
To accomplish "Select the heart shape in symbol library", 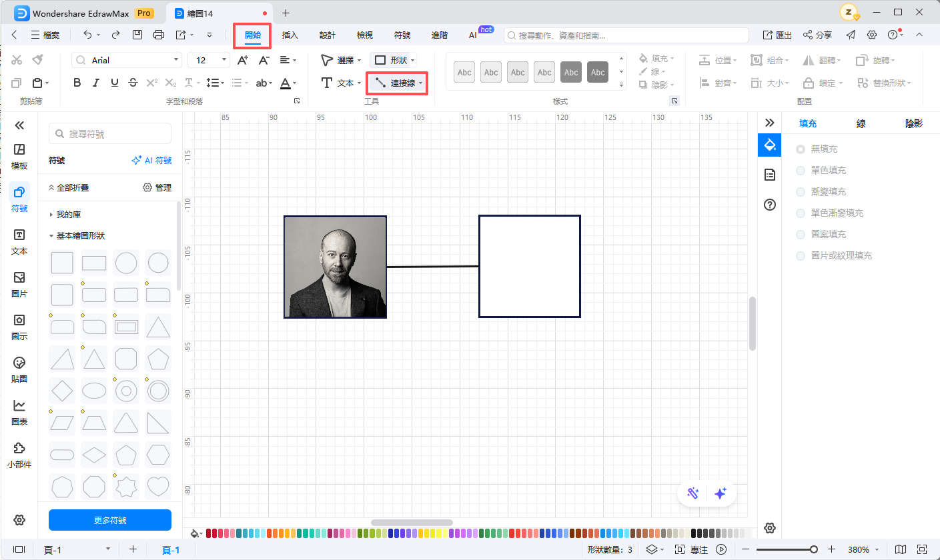I will 158,486.
